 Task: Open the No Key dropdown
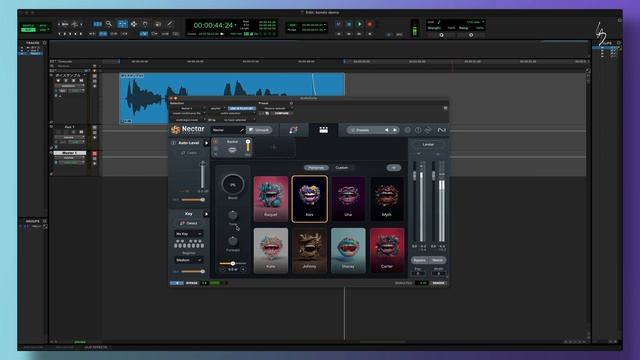(189, 234)
